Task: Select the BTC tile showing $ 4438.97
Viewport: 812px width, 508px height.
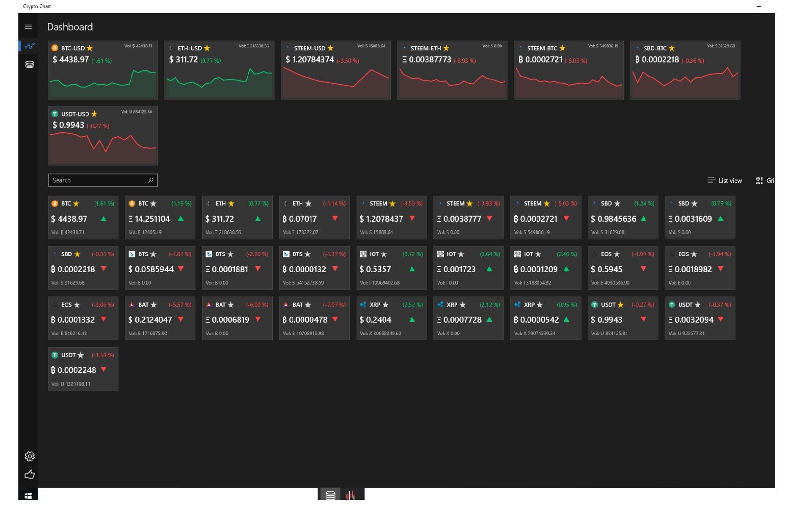Action: [83, 217]
